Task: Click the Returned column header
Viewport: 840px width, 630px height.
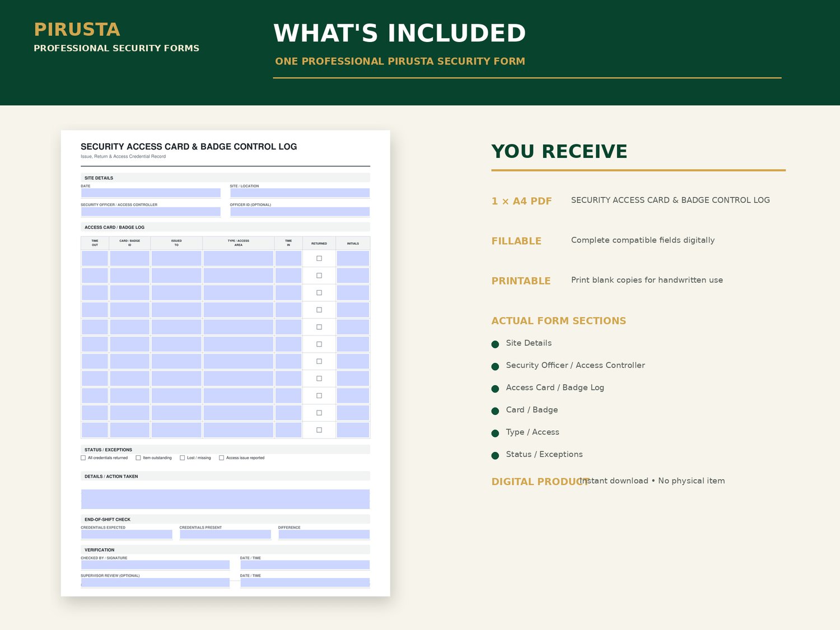Action: point(319,244)
